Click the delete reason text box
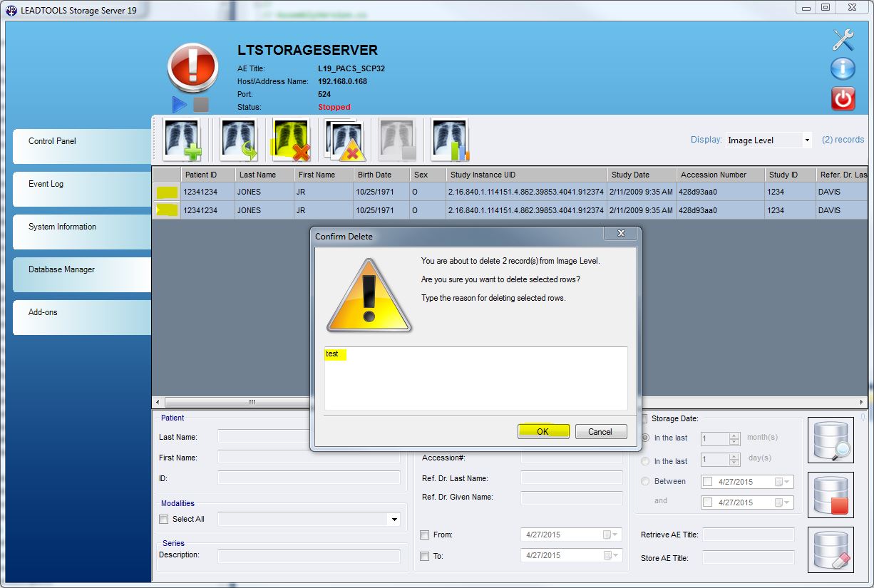 pos(476,378)
